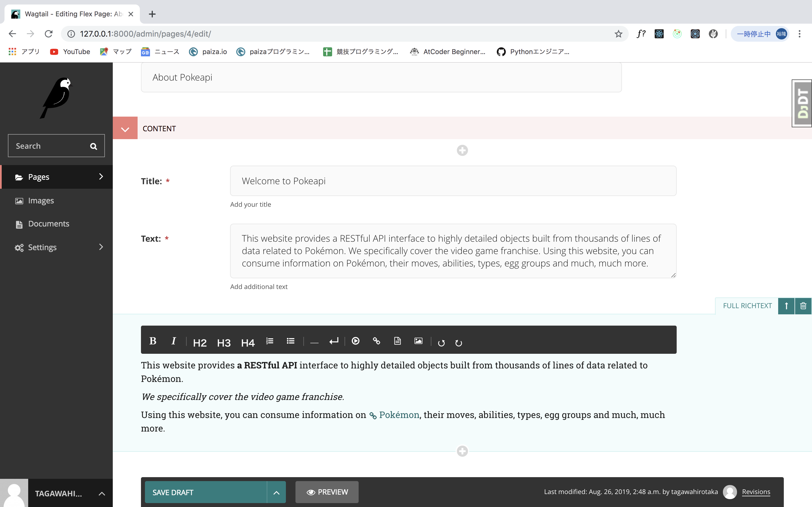Delete the Full Richtext block

point(803,306)
